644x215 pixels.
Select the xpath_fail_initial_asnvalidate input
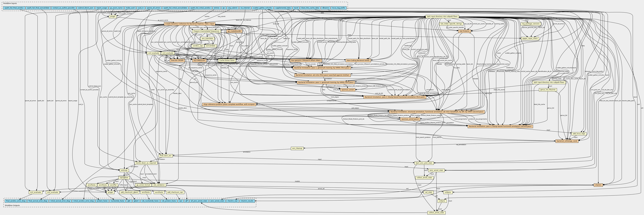tap(175, 8)
